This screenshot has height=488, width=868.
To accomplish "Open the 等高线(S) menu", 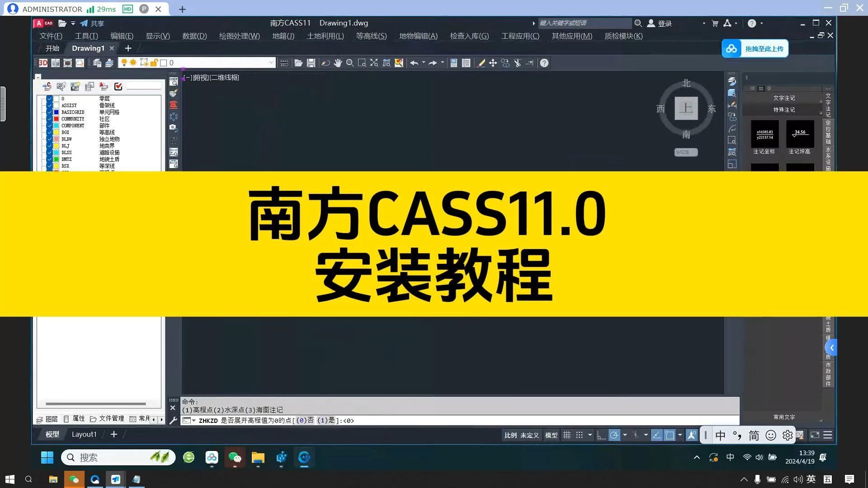I will pyautogui.click(x=371, y=36).
